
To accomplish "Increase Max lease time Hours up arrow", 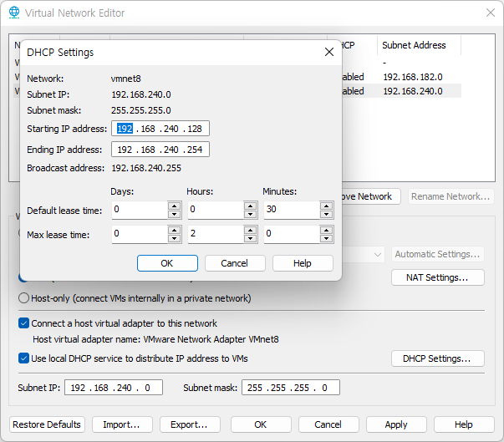I will point(251,231).
